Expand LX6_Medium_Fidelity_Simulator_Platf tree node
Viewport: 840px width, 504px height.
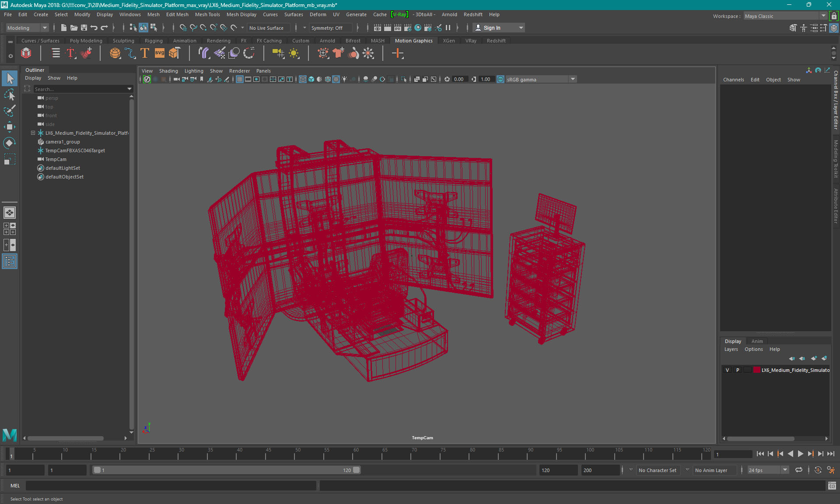click(32, 133)
